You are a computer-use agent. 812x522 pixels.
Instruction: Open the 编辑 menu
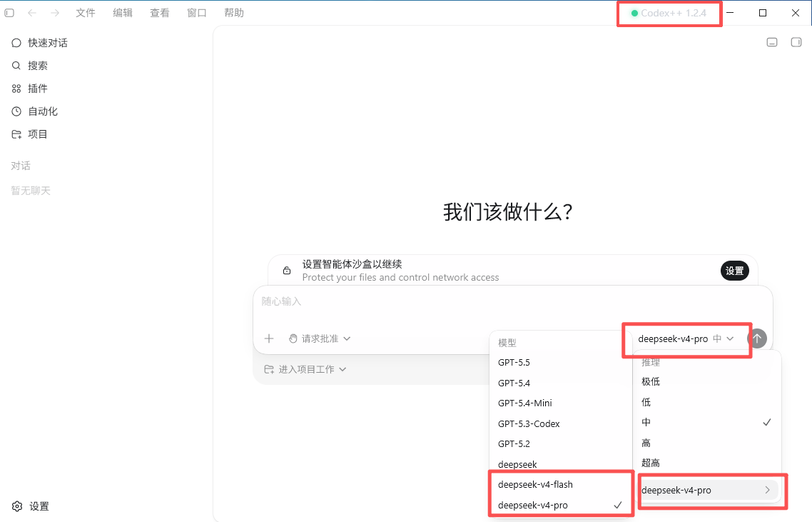tap(123, 13)
